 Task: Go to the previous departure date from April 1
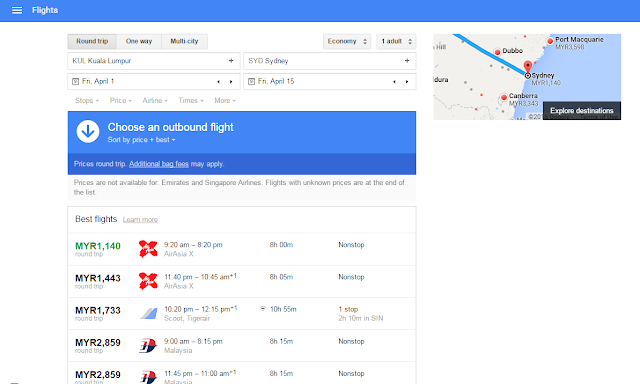point(218,82)
